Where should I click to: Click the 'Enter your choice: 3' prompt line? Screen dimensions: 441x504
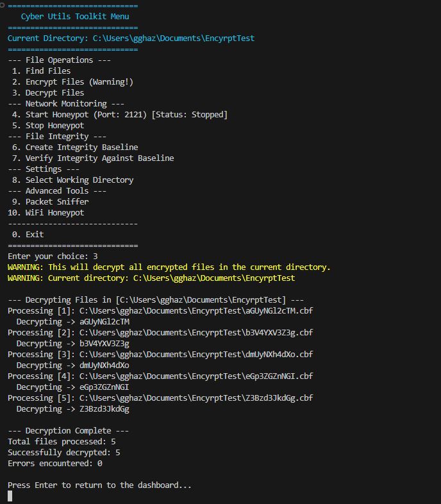53,256
